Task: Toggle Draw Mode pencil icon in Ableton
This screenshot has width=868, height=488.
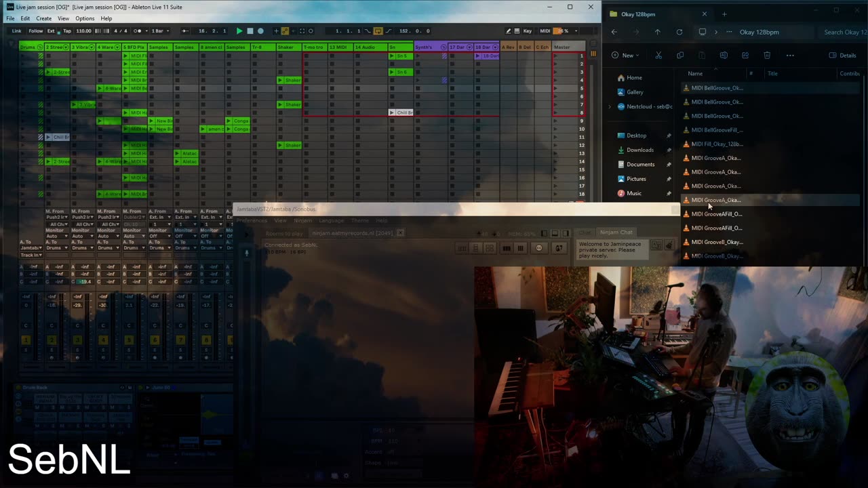Action: pos(509,30)
